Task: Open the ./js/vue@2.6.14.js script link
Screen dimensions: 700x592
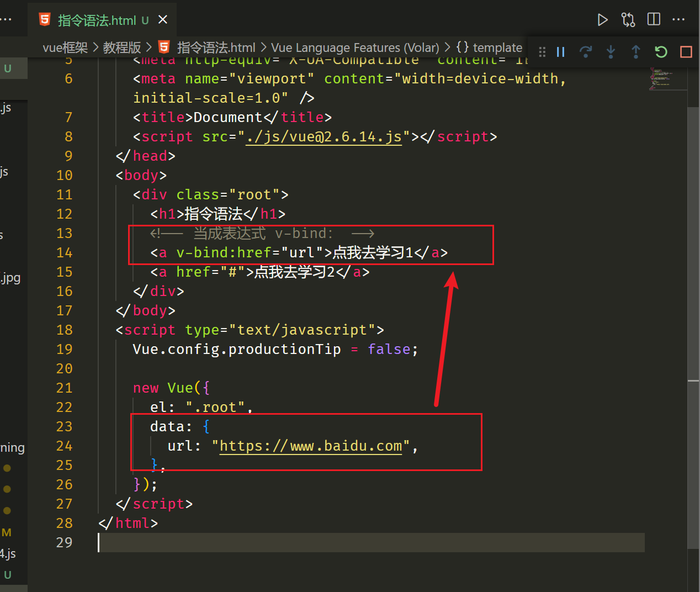Action: click(324, 136)
